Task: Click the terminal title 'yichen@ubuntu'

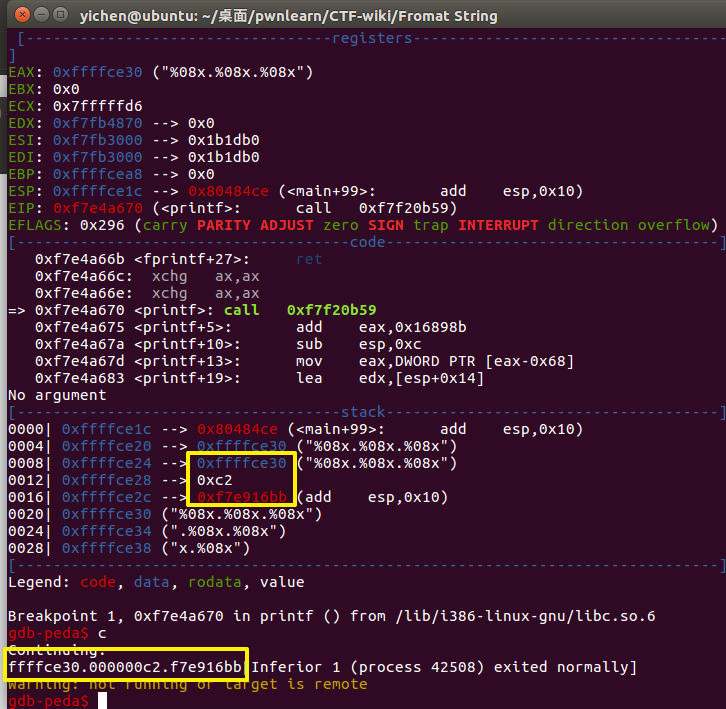Action: [138, 16]
